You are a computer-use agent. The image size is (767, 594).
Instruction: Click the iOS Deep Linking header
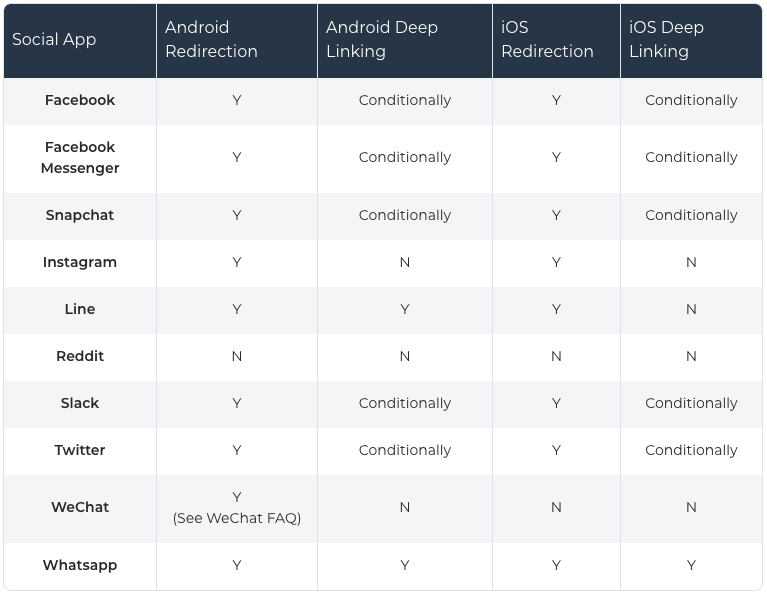(x=666, y=39)
